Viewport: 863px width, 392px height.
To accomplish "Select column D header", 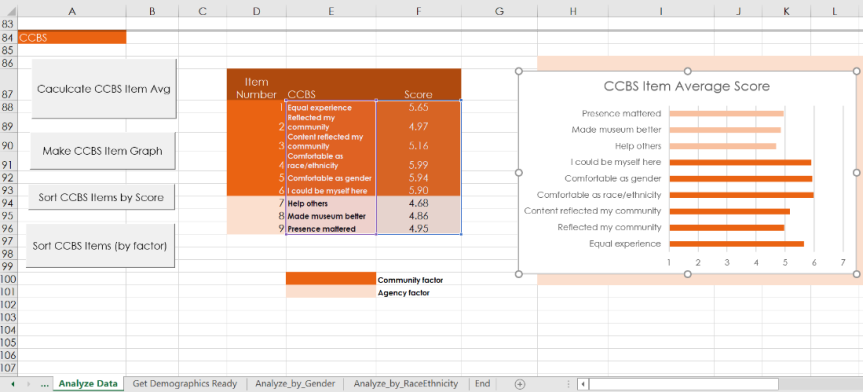I will point(256,11).
